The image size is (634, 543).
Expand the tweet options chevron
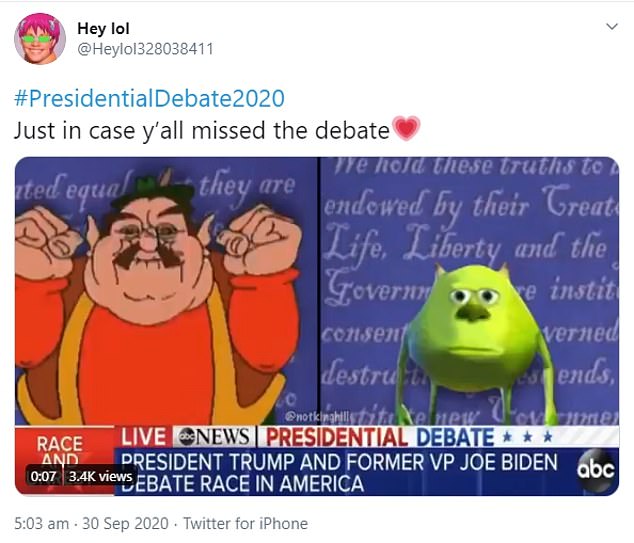(x=612, y=27)
